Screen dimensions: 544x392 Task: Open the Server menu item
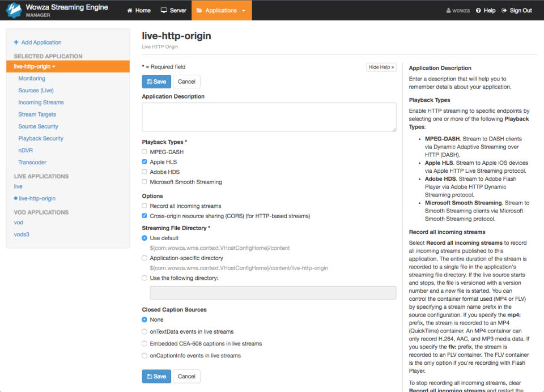click(173, 10)
